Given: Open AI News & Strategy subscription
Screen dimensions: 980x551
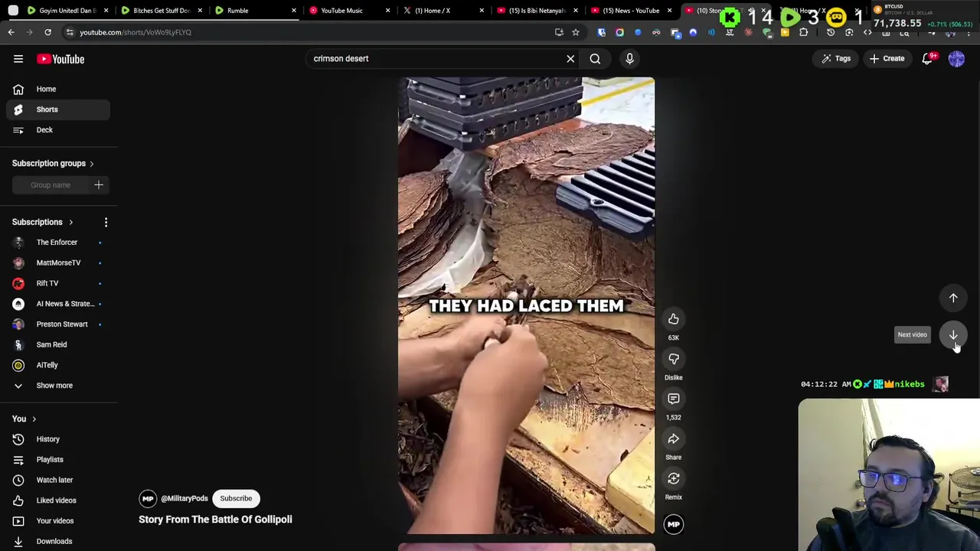Looking at the screenshot, I should (x=58, y=304).
